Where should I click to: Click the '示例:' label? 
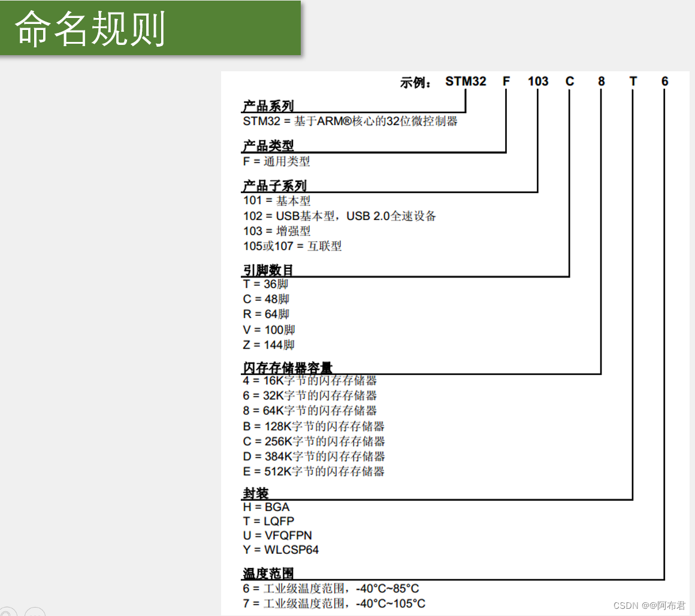415,83
